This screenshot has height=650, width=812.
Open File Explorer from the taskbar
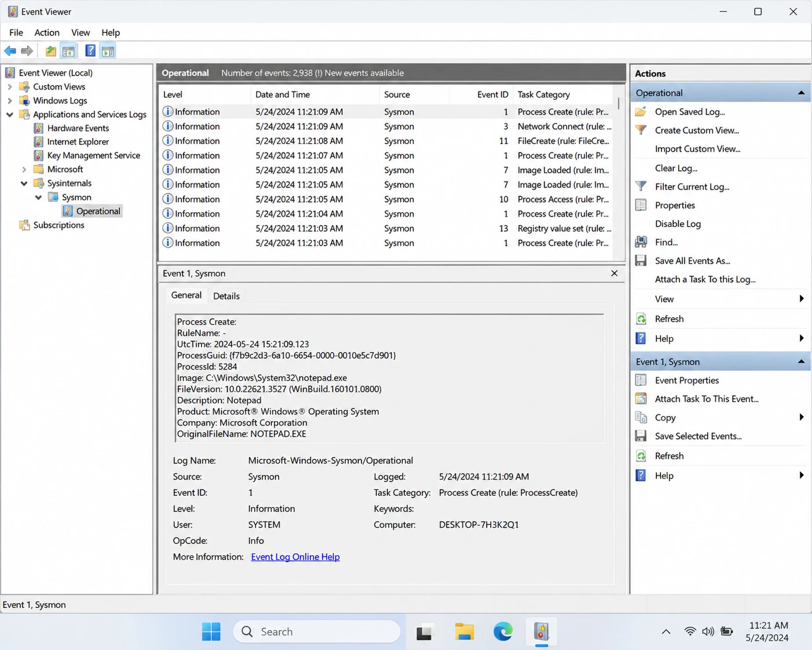[x=464, y=632]
